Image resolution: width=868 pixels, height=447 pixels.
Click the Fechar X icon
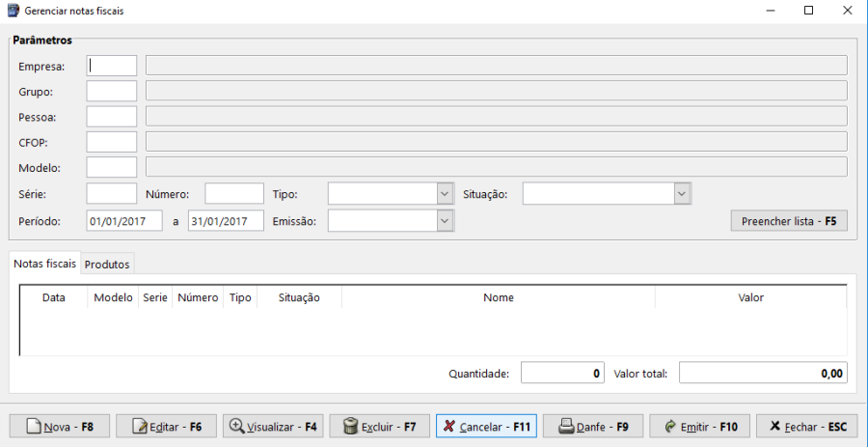(x=775, y=426)
